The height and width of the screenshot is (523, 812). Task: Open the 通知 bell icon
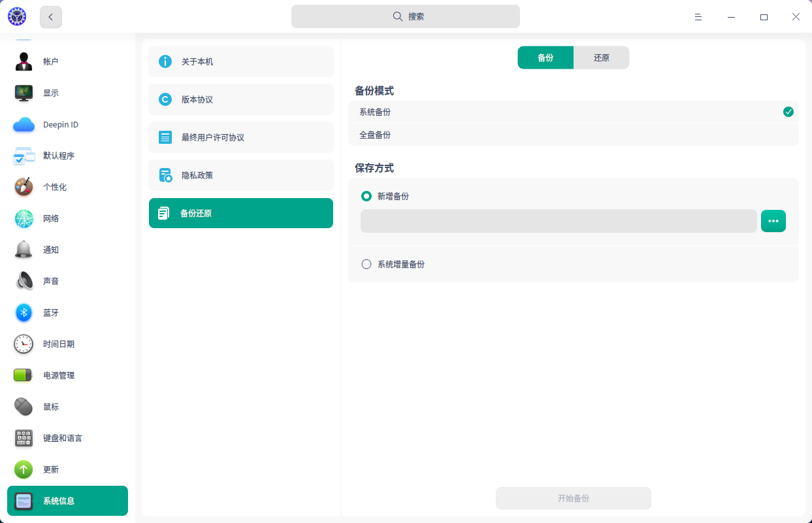point(24,250)
